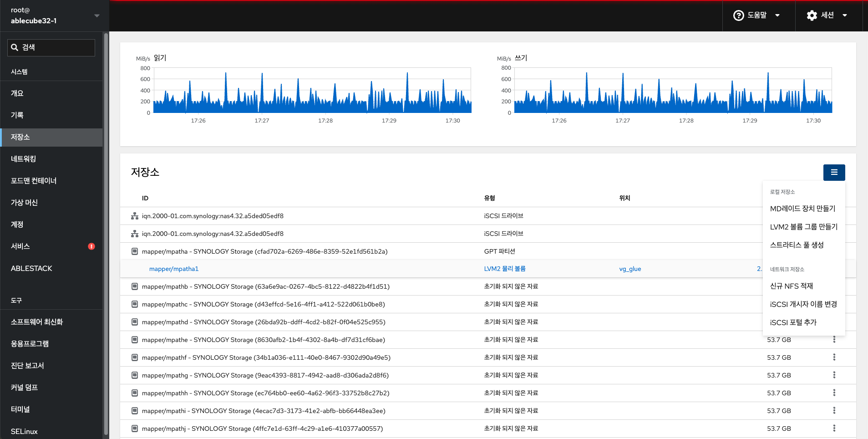The width and height of the screenshot is (868, 439).
Task: Click the red alert icon beside 서비스
Action: (x=91, y=246)
